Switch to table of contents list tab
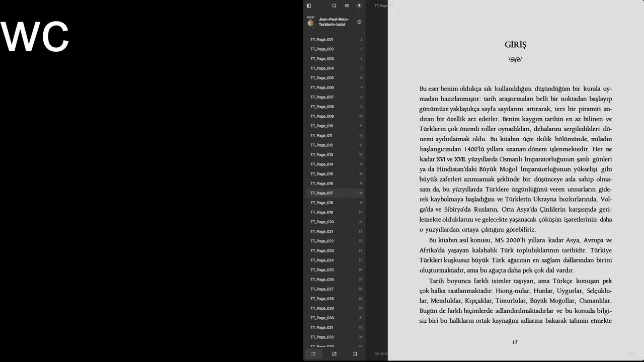 tap(313, 354)
